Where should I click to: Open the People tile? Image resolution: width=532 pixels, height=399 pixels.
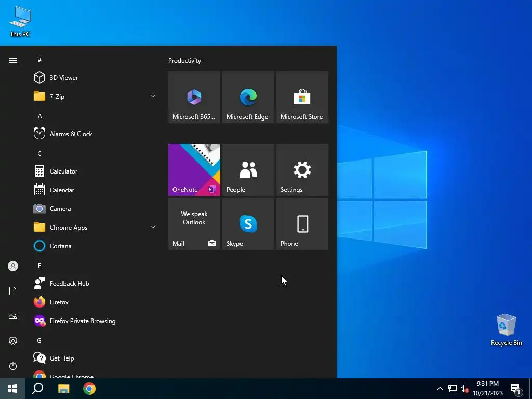pyautogui.click(x=248, y=170)
